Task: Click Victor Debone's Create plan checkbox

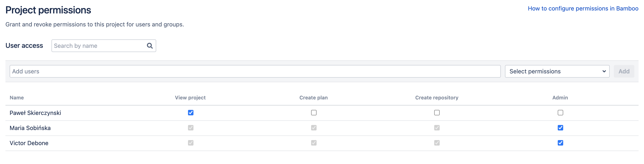Action: pyautogui.click(x=313, y=143)
